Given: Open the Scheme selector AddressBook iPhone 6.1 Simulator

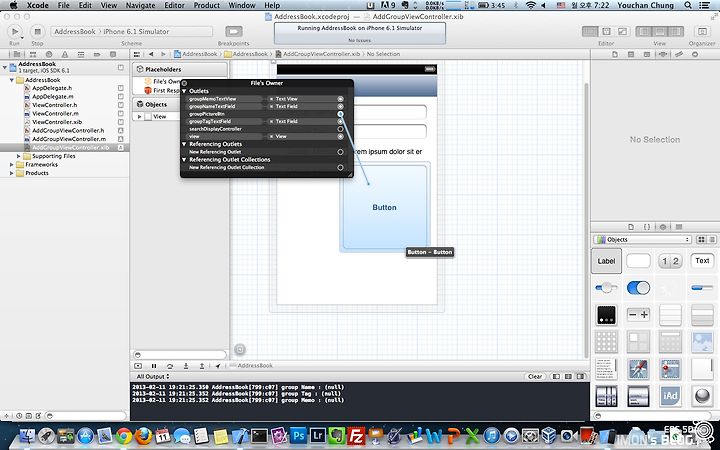Looking at the screenshot, I should pyautogui.click(x=131, y=32).
